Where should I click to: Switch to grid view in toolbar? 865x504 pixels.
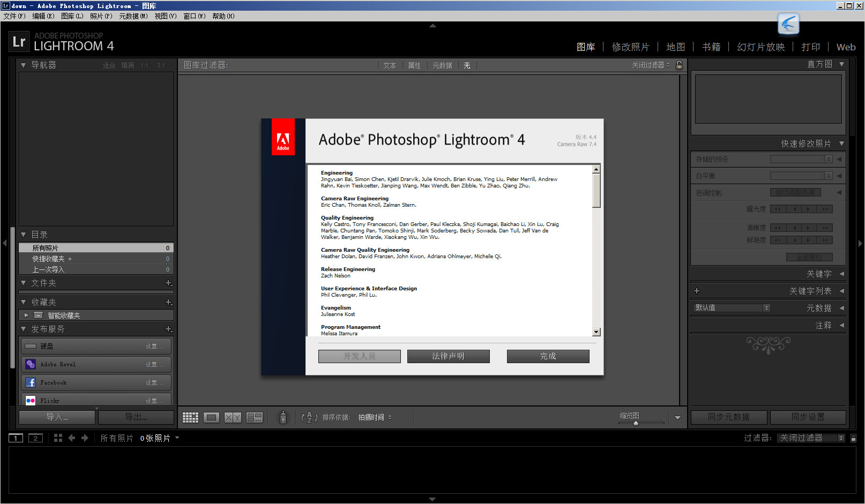[x=190, y=417]
